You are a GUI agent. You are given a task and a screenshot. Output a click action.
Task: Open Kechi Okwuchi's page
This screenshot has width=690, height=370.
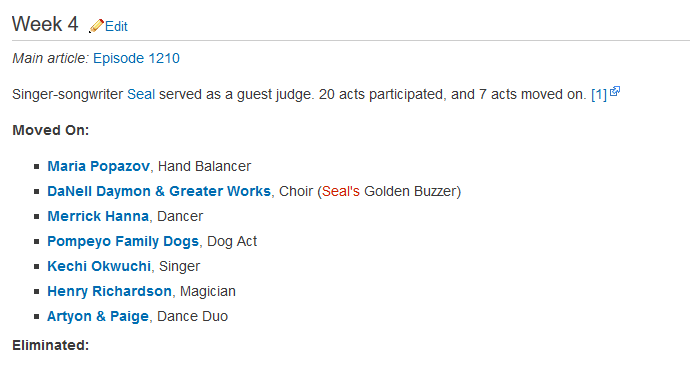(99, 266)
